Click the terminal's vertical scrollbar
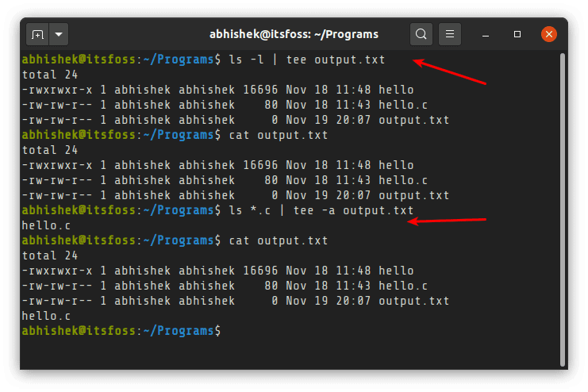 tap(563, 206)
